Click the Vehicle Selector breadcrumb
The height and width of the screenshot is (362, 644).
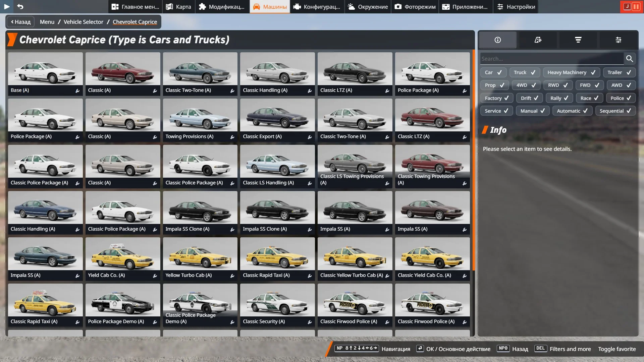click(x=83, y=22)
